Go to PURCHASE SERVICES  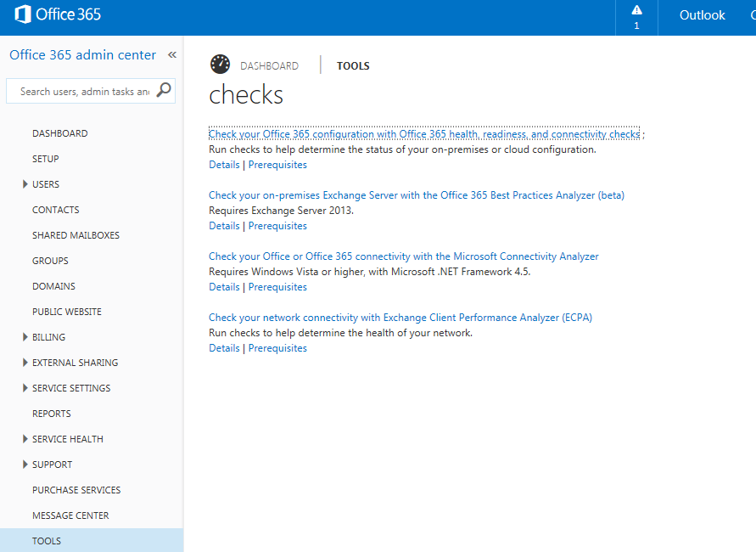[x=76, y=490]
